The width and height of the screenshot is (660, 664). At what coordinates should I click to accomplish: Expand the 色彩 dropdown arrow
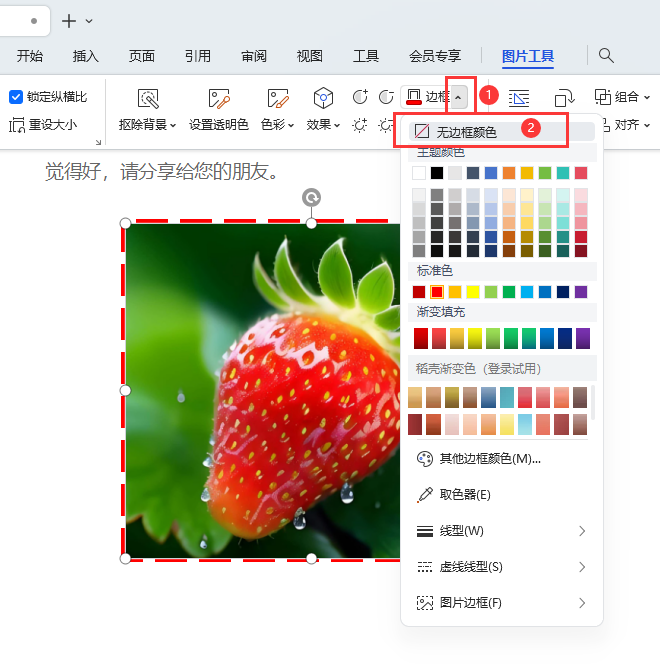[291, 125]
